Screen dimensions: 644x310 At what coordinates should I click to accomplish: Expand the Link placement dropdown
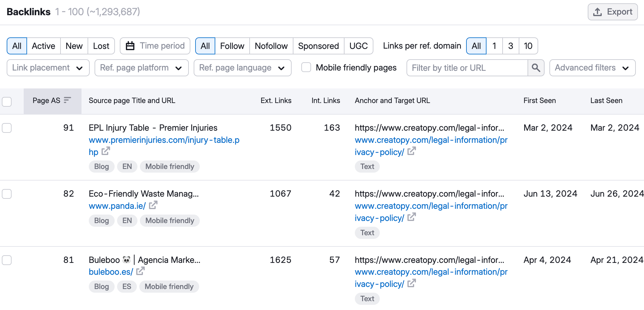click(x=48, y=68)
